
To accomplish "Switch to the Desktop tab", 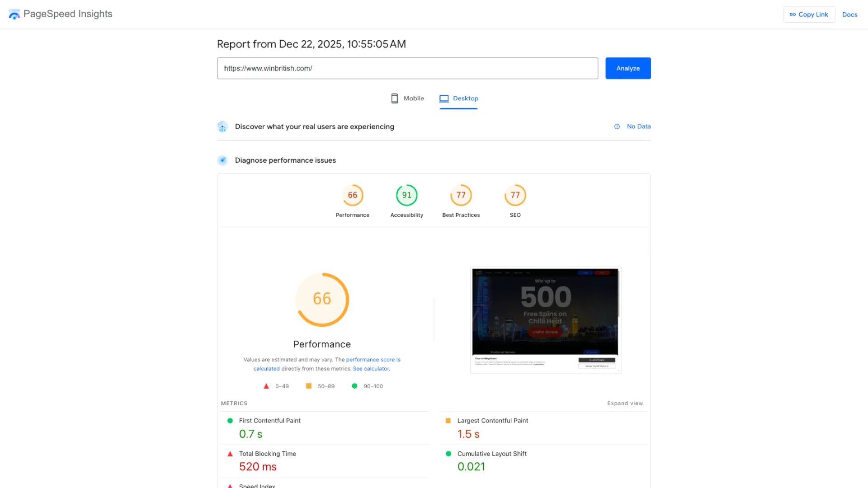I will pos(458,98).
